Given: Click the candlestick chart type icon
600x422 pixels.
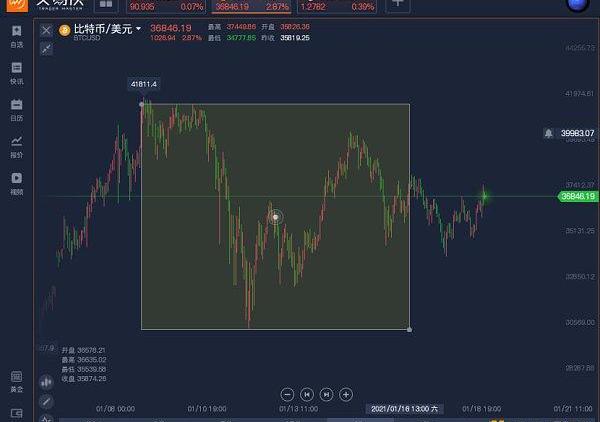Looking at the screenshot, I should 46,381.
